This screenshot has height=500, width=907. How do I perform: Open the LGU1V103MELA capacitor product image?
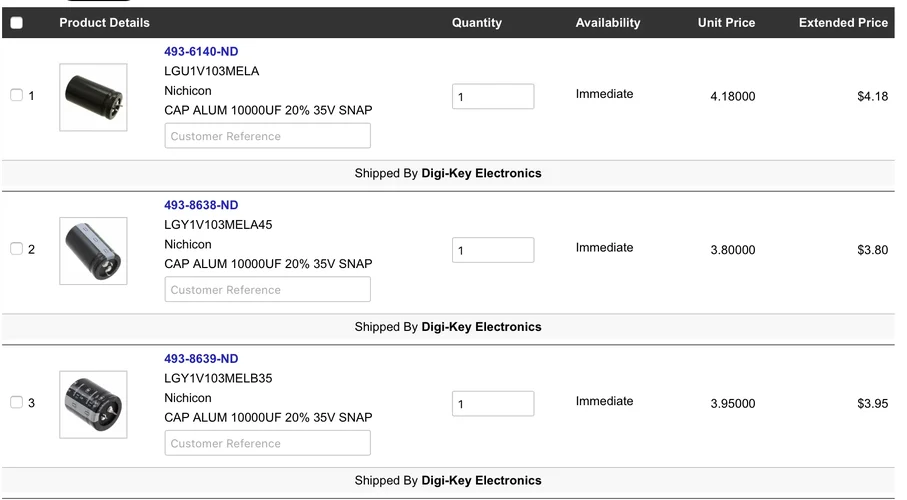point(93,97)
